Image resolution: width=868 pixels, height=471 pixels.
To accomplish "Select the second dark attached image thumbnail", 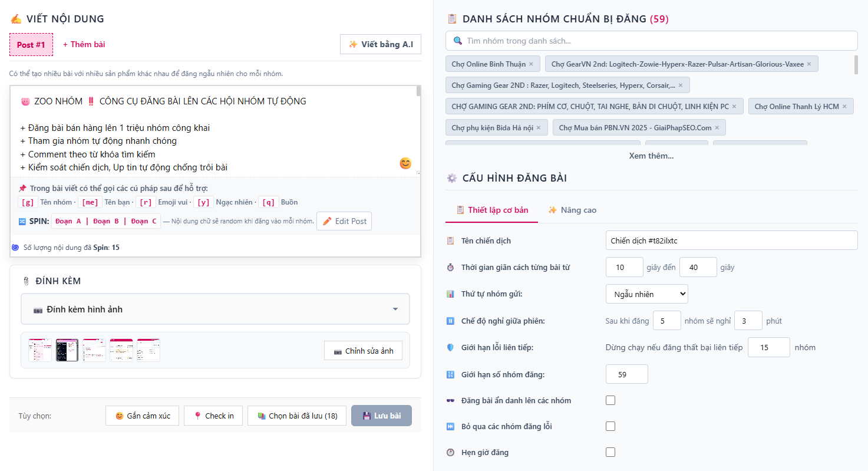I will coord(67,350).
